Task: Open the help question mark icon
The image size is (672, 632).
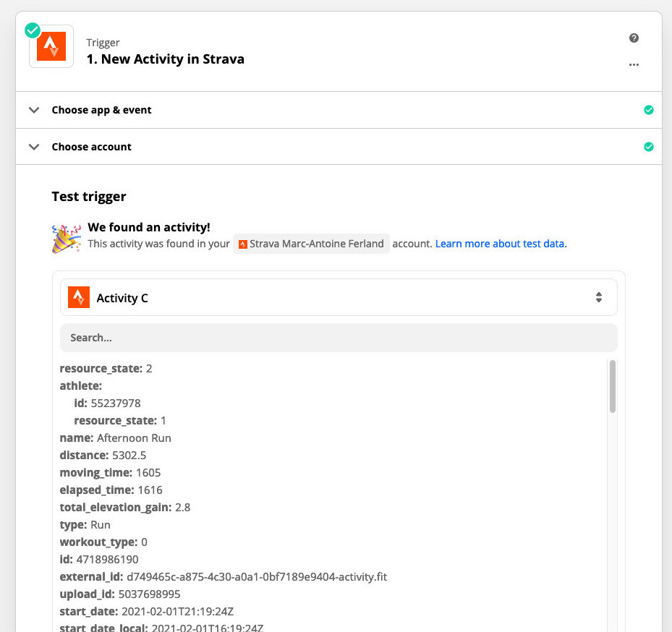Action: tap(634, 38)
